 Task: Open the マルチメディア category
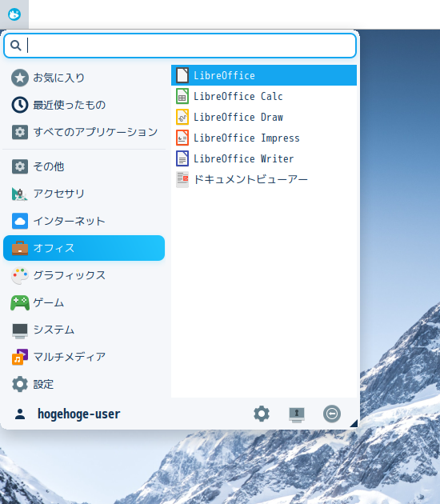(84, 357)
